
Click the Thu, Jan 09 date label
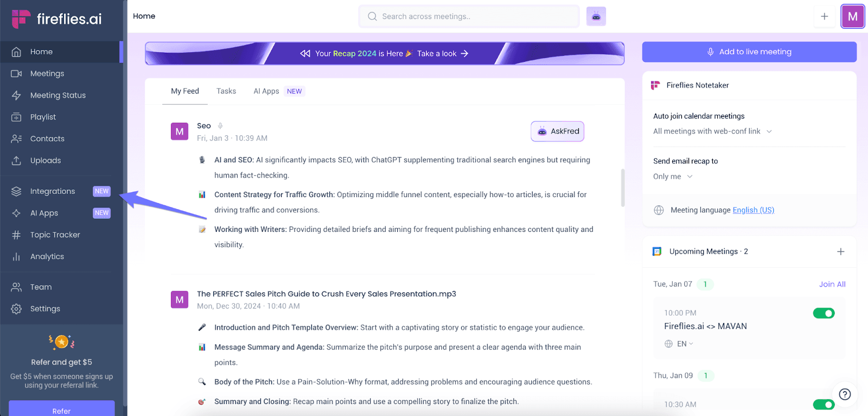(x=673, y=375)
